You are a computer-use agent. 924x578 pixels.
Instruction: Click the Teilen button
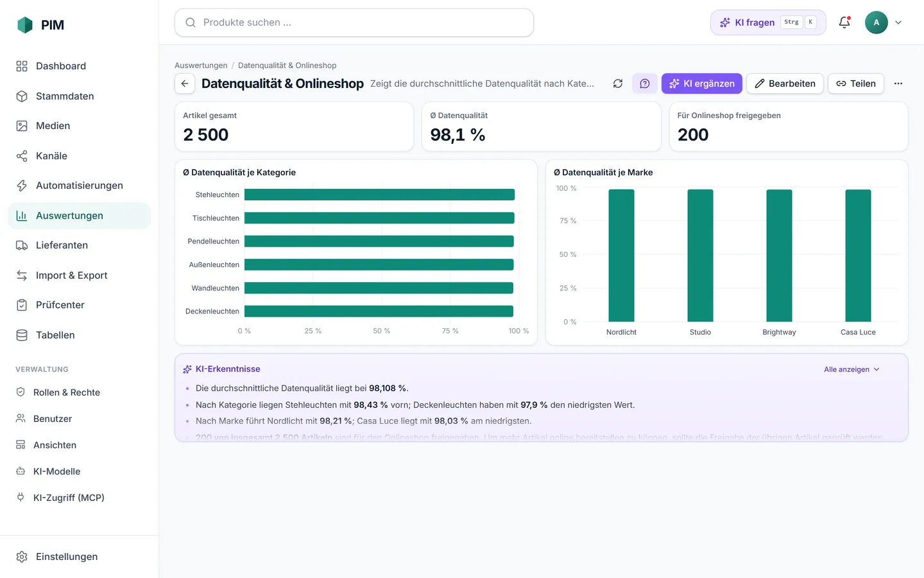[x=856, y=83]
